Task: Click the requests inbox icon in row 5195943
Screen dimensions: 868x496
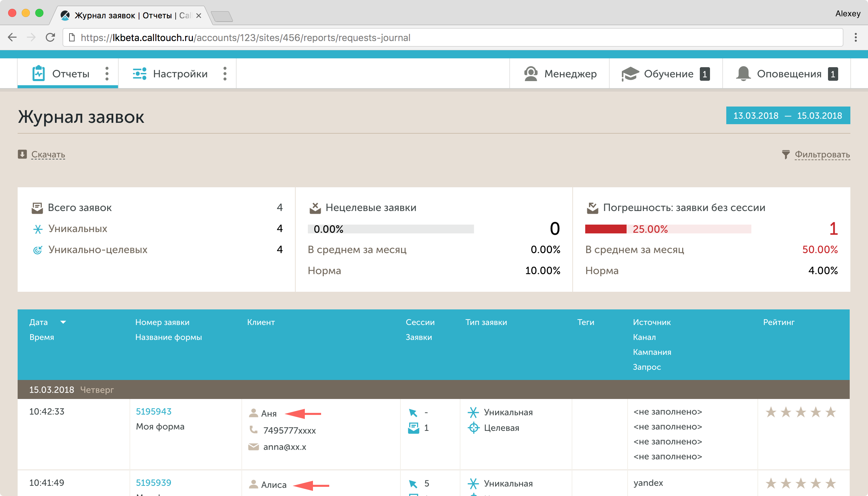Action: 414,428
